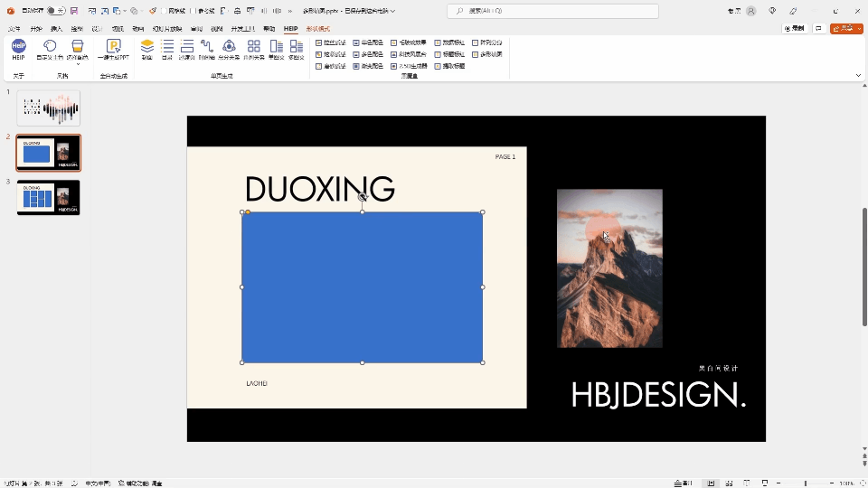This screenshot has width=868, height=488.
Task: Click the save icon in title bar
Action: pos(74,11)
